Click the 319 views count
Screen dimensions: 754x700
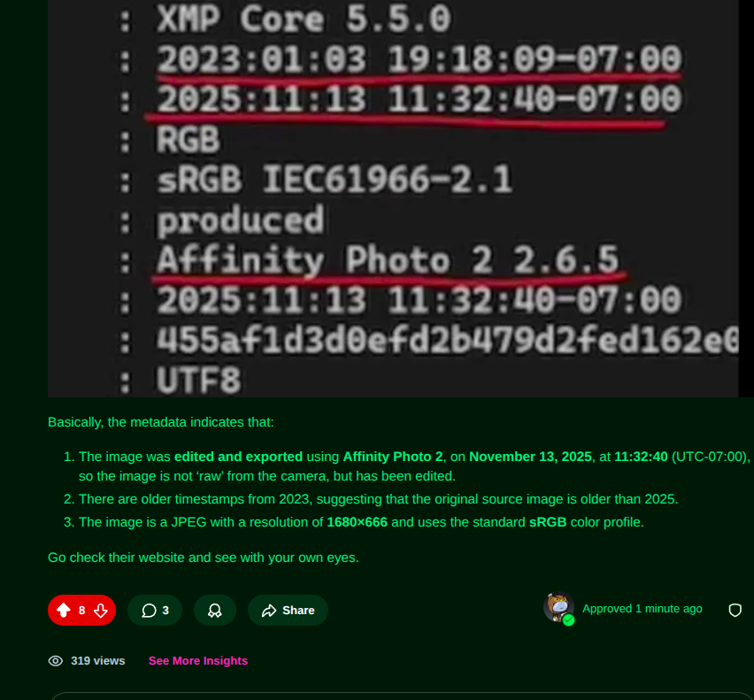(98, 660)
